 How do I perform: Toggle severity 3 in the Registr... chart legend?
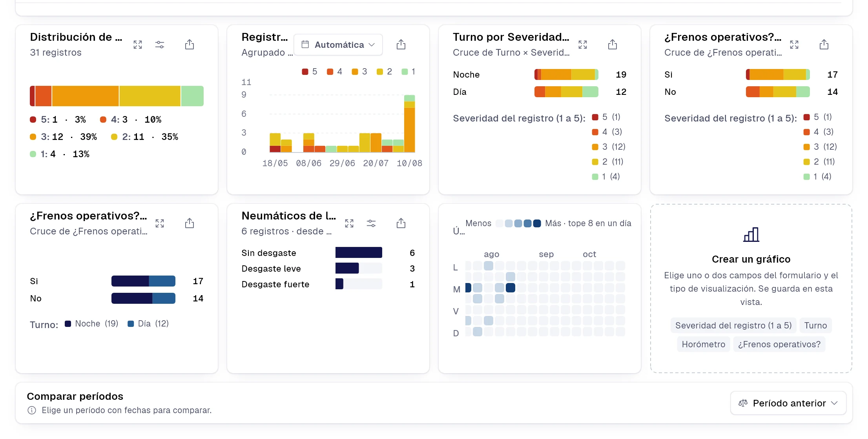click(359, 72)
